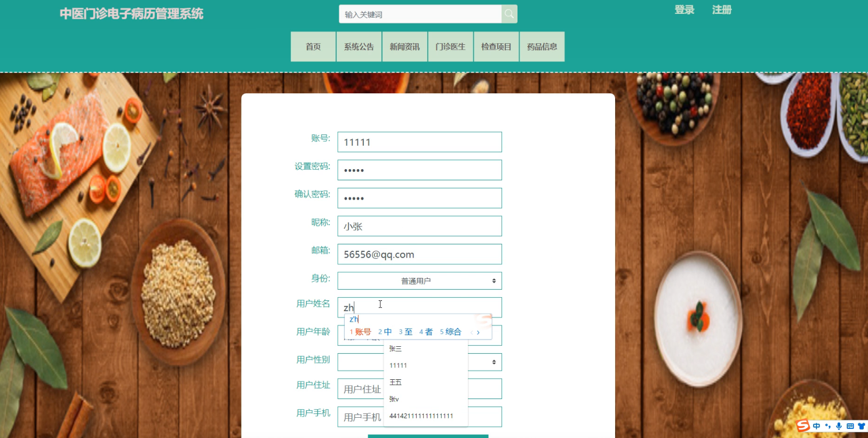Click the 邮箱 field with 56556@qq.com

pos(420,254)
